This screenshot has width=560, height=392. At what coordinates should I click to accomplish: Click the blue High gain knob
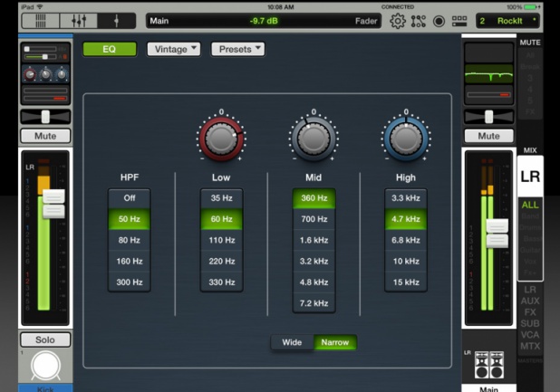click(405, 139)
